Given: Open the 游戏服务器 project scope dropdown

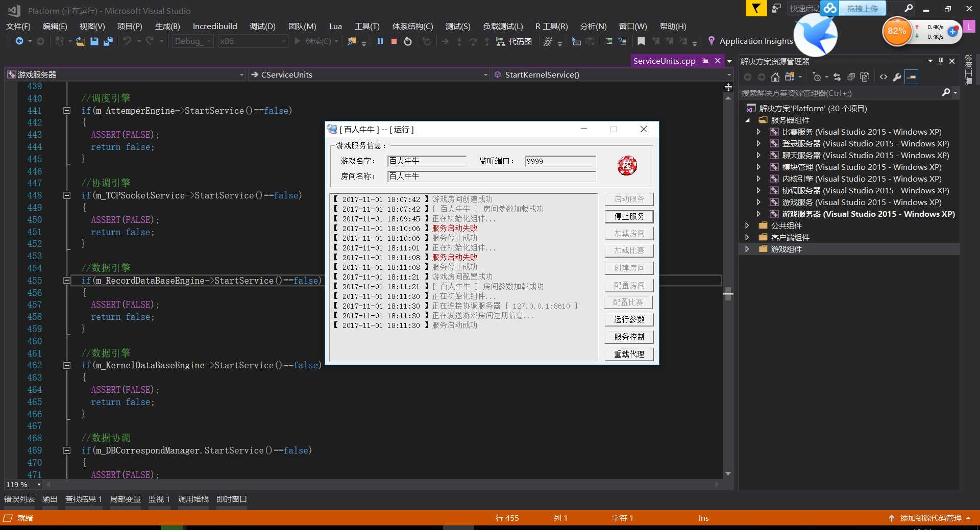Looking at the screenshot, I should (126, 74).
